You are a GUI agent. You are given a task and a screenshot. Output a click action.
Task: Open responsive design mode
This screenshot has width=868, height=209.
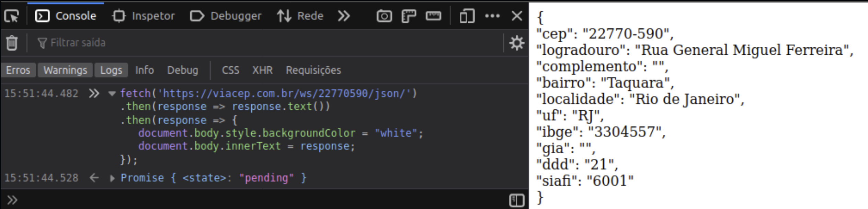point(467,16)
